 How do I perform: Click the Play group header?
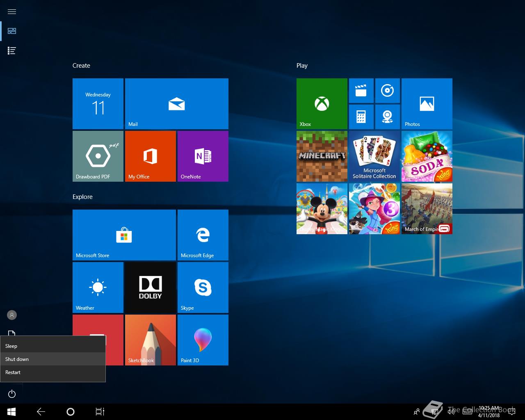[302, 66]
